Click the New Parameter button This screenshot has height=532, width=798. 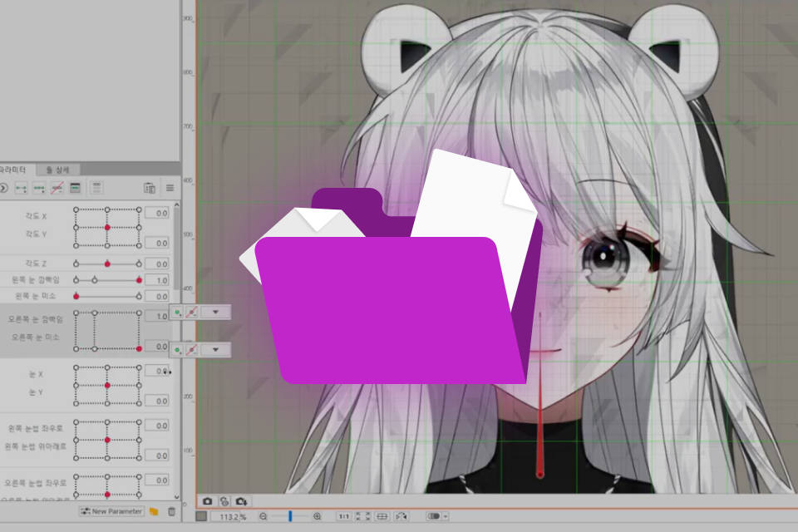click(111, 511)
